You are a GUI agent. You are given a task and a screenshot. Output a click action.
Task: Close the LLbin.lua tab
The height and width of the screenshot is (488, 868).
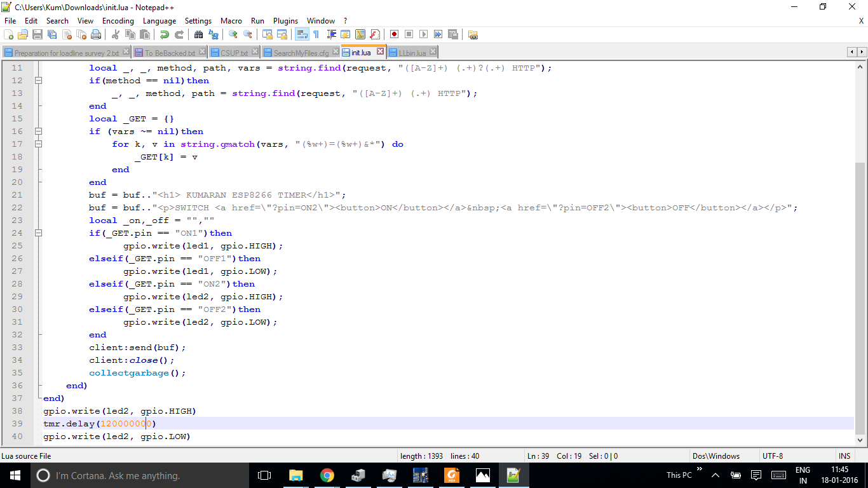pos(432,52)
